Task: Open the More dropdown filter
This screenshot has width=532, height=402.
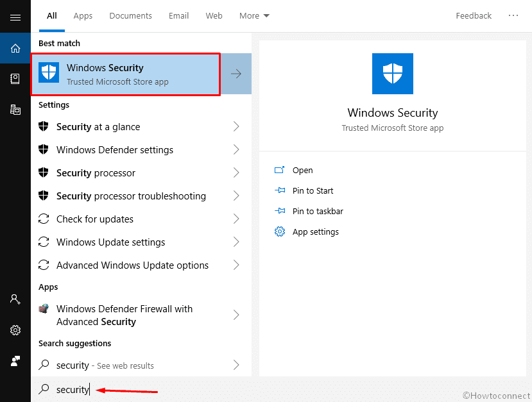Action: [x=254, y=16]
